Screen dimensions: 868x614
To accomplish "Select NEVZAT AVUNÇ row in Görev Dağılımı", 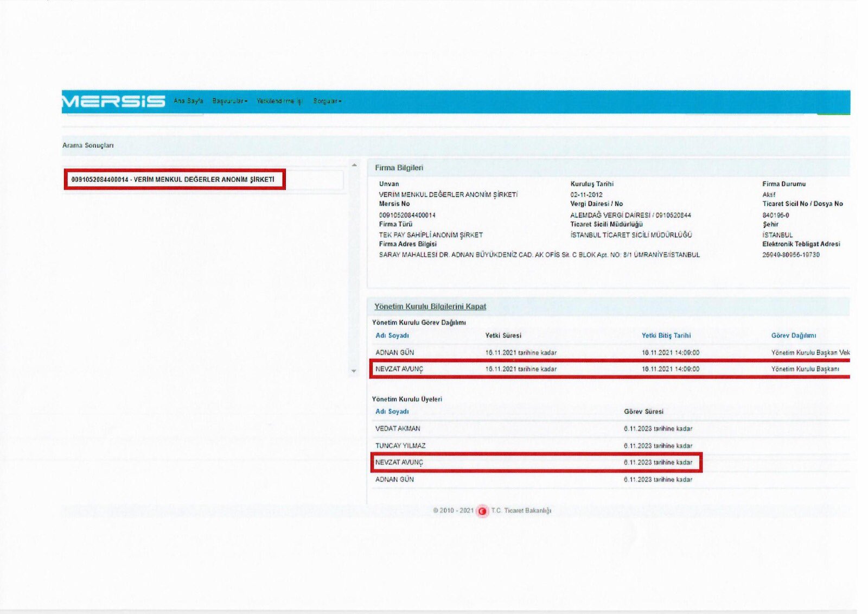I will click(x=611, y=369).
